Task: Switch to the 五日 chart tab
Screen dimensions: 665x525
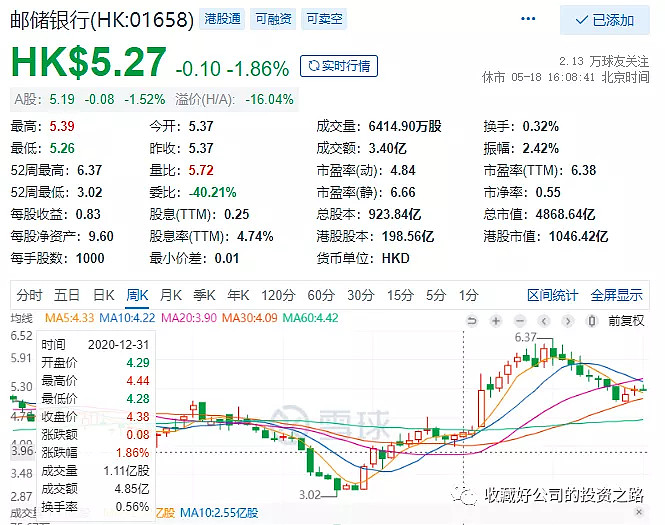Action: (x=67, y=295)
